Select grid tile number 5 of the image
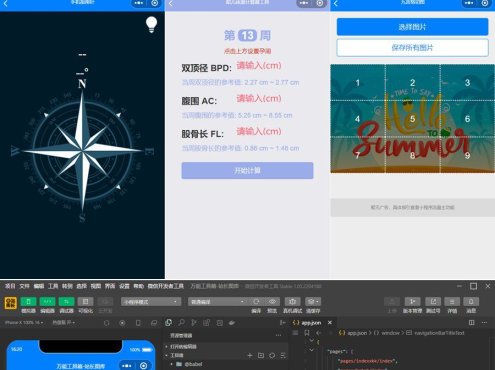This screenshot has width=495, height=370. (x=412, y=119)
